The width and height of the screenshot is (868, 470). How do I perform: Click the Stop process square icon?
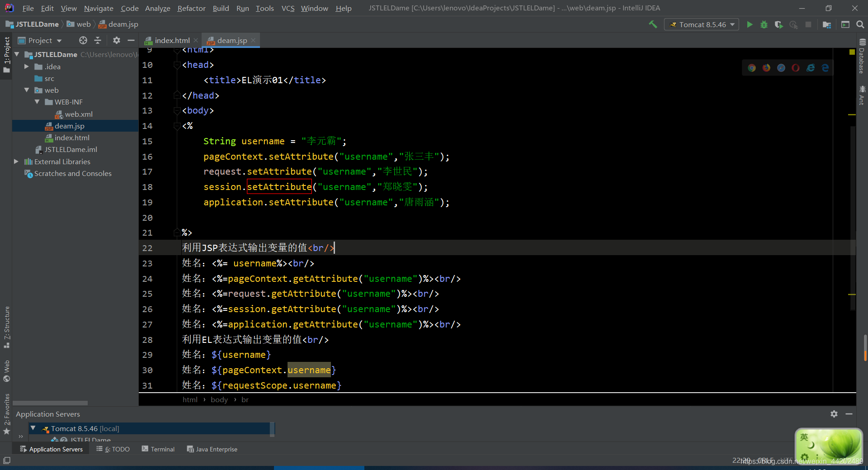point(808,24)
